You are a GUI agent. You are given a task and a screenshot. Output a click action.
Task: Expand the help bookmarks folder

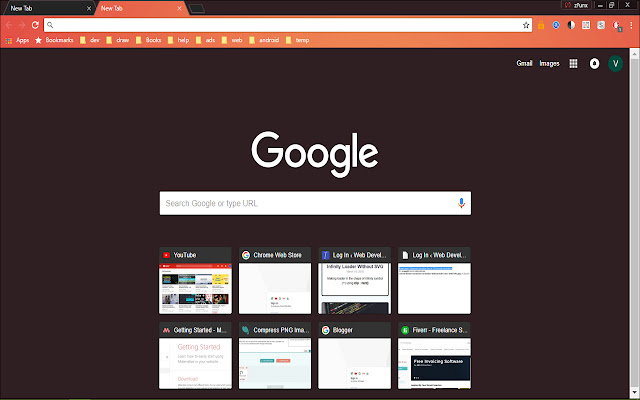click(178, 40)
